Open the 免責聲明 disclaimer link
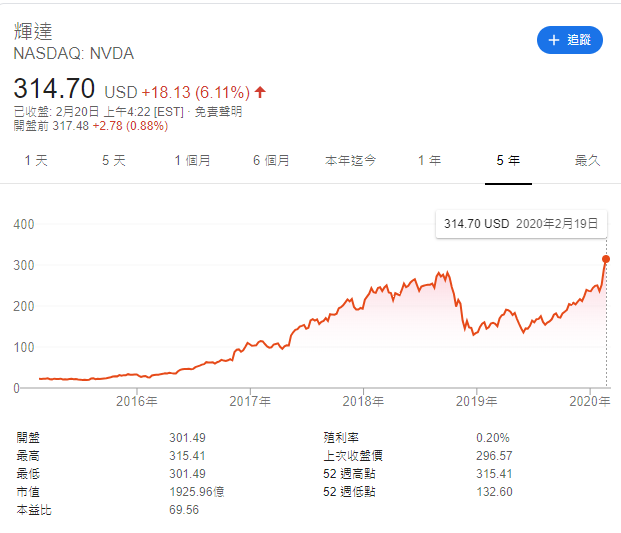The width and height of the screenshot is (621, 533). pos(219,112)
